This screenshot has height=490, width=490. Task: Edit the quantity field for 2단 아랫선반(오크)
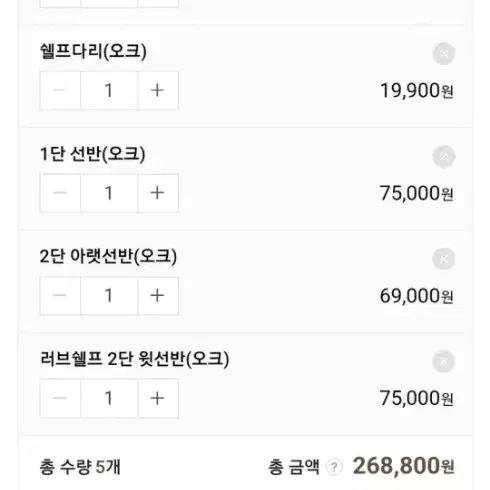click(x=109, y=296)
